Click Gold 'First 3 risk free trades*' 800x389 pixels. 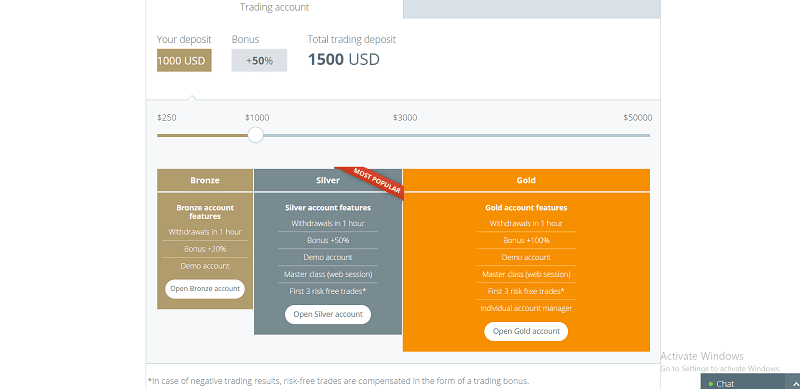click(x=526, y=291)
